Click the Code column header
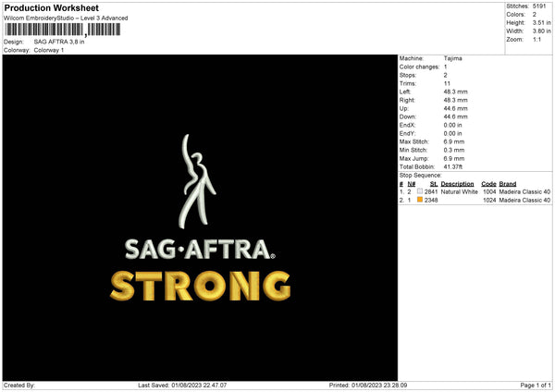 (488, 183)
